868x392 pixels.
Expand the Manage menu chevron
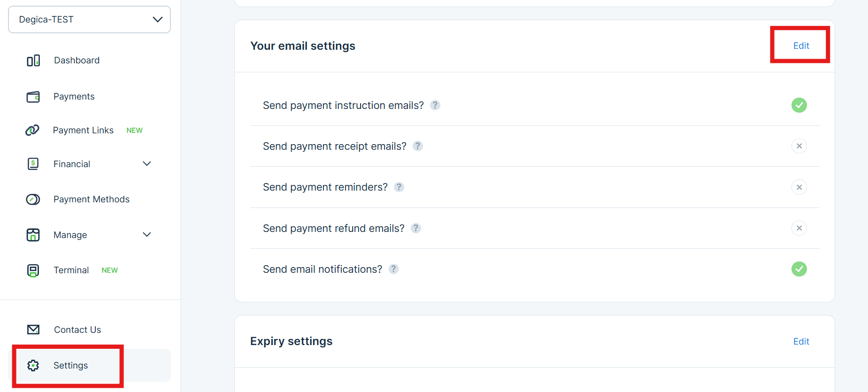tap(147, 235)
